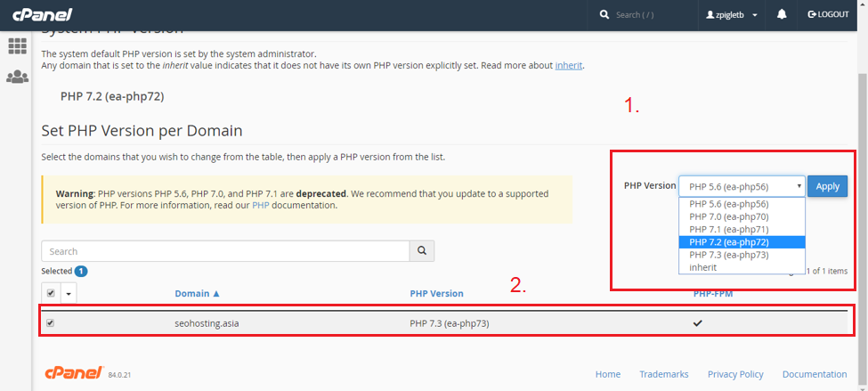Click the Apply button
The height and width of the screenshot is (391, 868).
pos(828,186)
